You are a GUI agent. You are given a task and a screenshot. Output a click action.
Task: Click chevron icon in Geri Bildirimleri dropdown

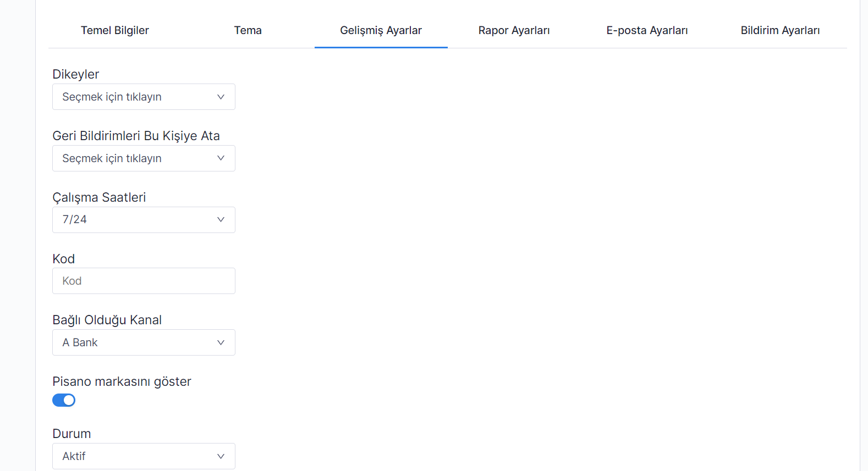(221, 158)
